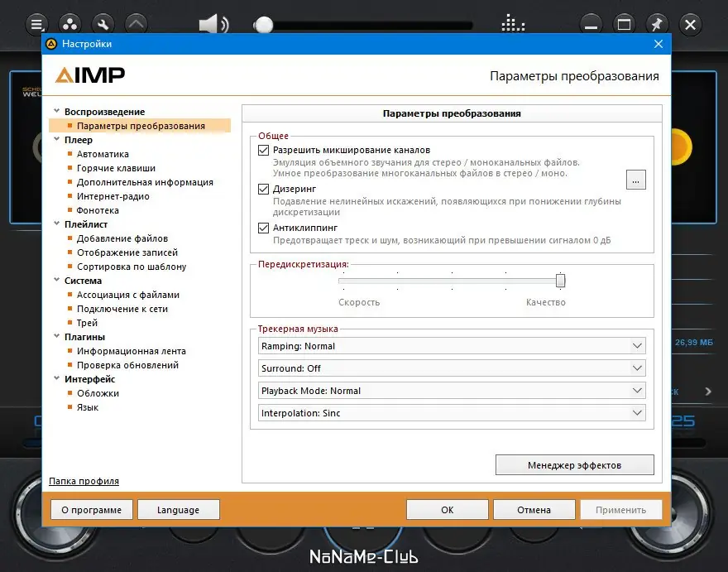Image resolution: width=728 pixels, height=572 pixels.
Task: Open Подключение к сети page
Action: point(122,309)
